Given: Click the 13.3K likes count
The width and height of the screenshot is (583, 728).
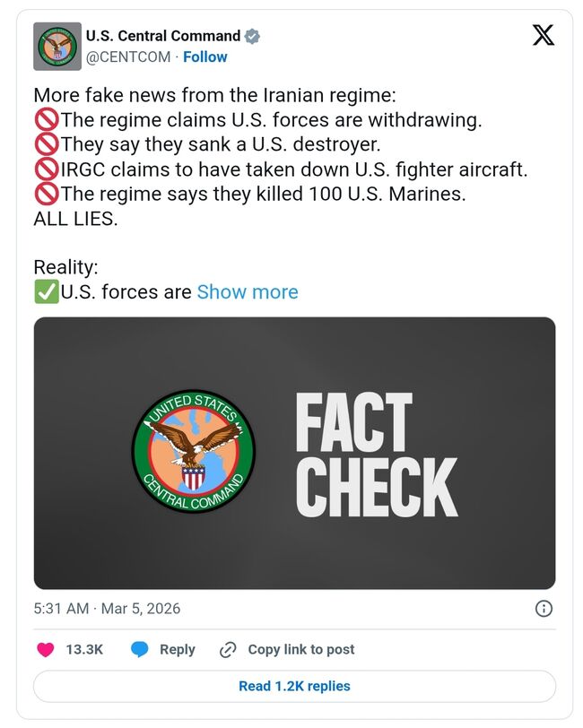Looking at the screenshot, I should (x=84, y=649).
